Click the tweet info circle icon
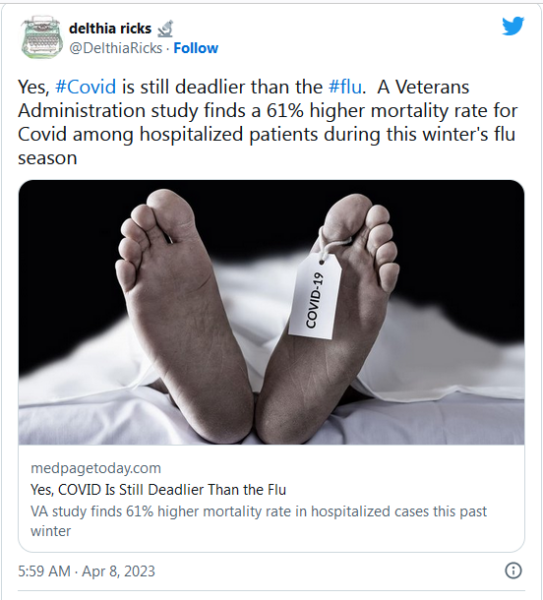 [x=513, y=571]
